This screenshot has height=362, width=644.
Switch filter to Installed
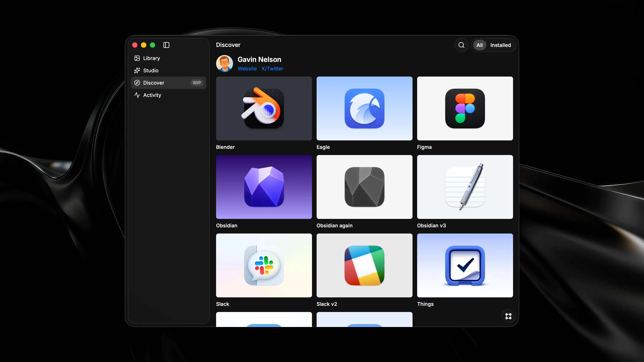500,45
